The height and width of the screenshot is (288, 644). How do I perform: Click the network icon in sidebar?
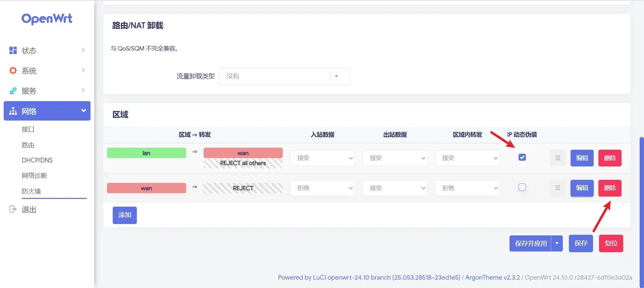pos(13,111)
